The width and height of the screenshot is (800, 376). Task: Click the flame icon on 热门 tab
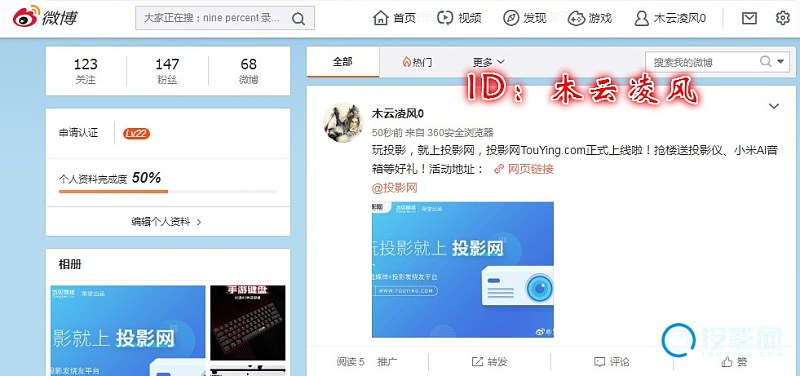(407, 62)
